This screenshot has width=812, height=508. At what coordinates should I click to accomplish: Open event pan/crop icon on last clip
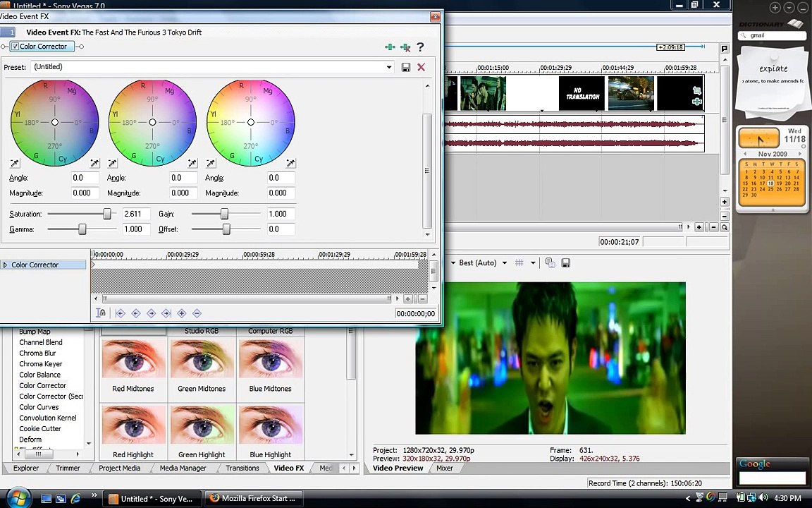[x=696, y=90]
